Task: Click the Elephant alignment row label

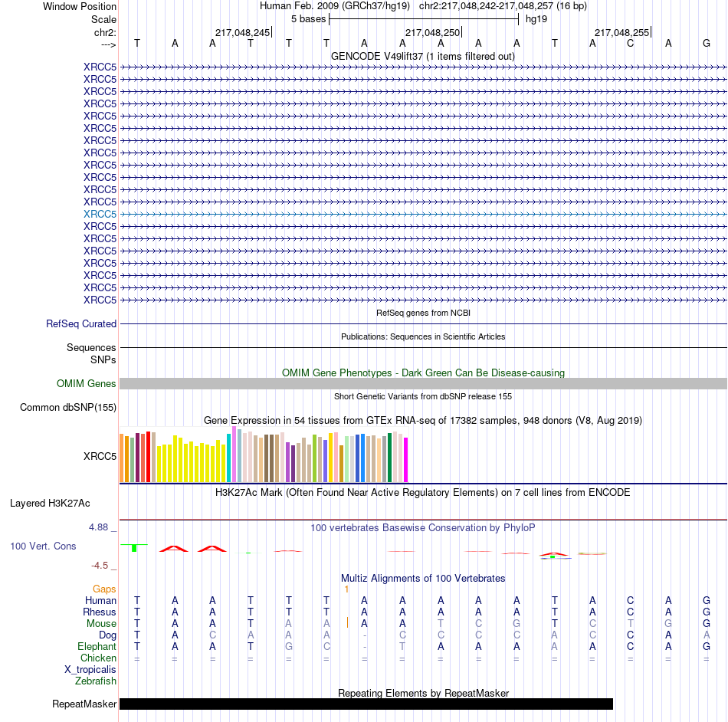Action: tap(97, 646)
